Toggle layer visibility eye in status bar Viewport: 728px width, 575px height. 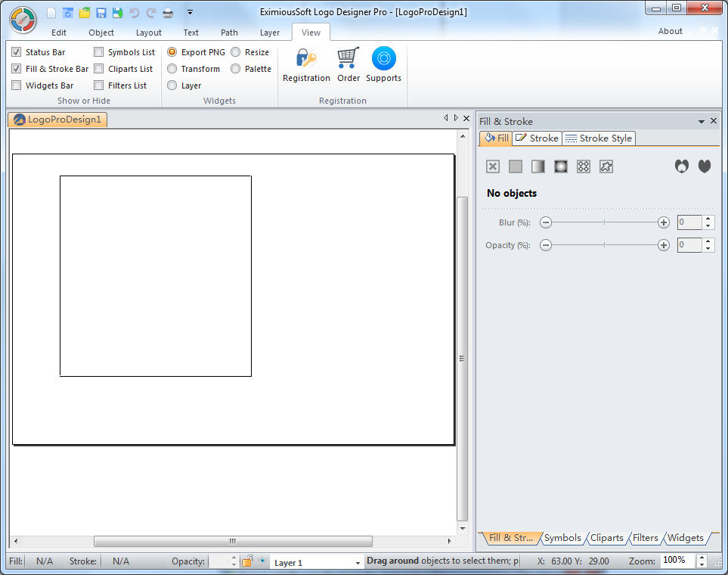262,561
